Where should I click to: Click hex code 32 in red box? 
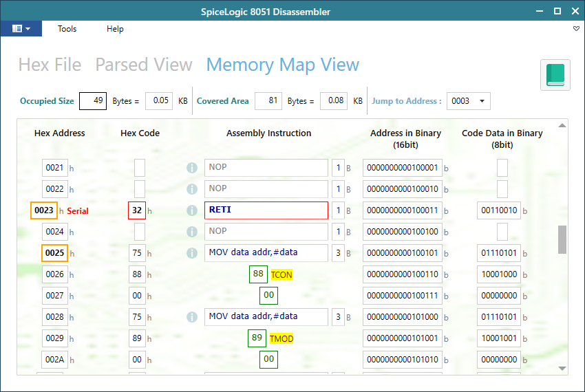137,210
